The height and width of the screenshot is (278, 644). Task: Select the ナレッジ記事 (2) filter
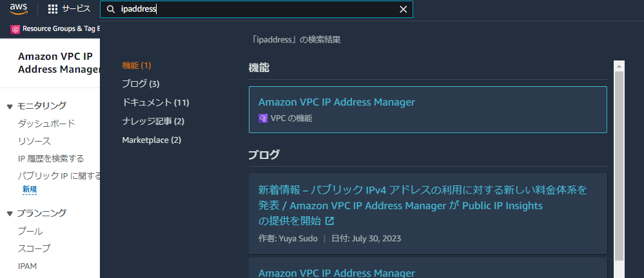pos(153,122)
